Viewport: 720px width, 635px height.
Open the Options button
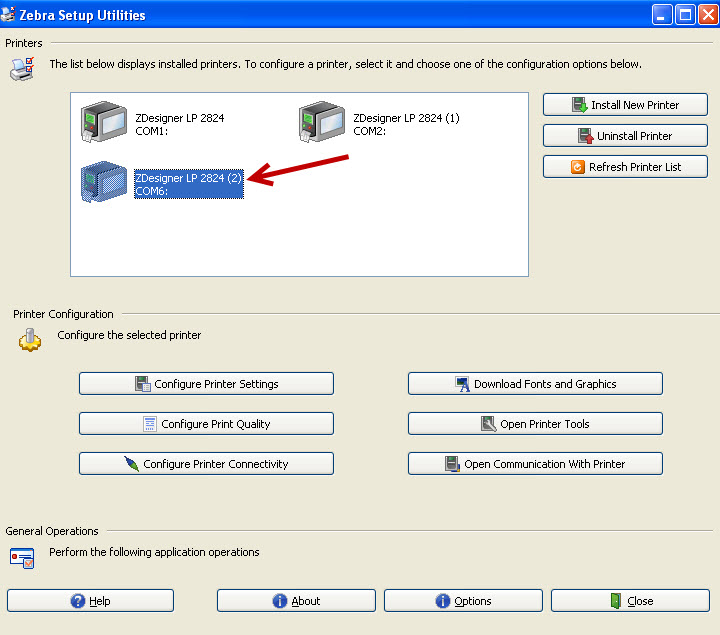(x=463, y=601)
